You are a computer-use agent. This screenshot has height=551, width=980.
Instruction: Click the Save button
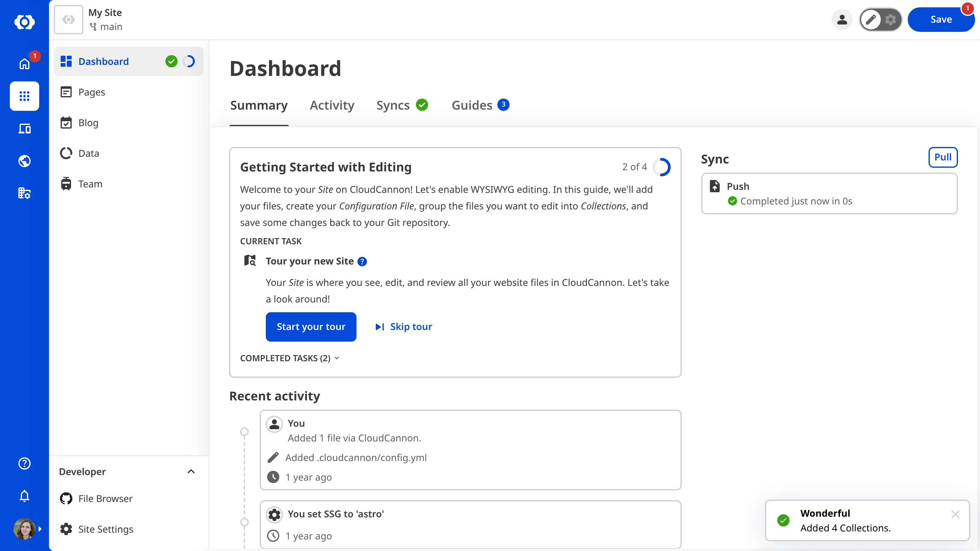point(941,19)
